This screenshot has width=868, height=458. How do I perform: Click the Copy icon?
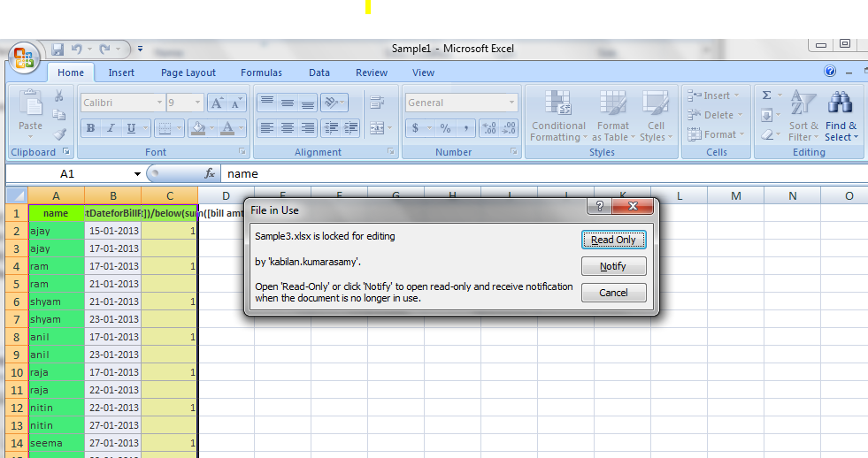coord(58,115)
